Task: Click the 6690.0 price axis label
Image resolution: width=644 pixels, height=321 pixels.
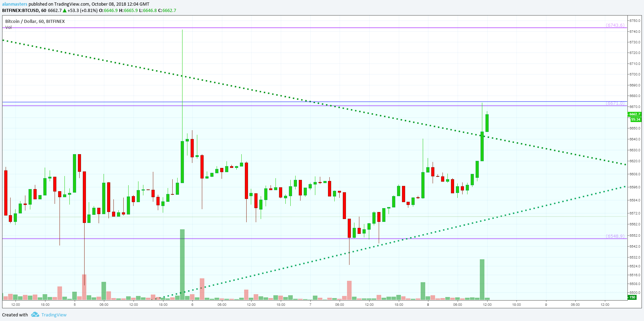Action: pyautogui.click(x=635, y=85)
